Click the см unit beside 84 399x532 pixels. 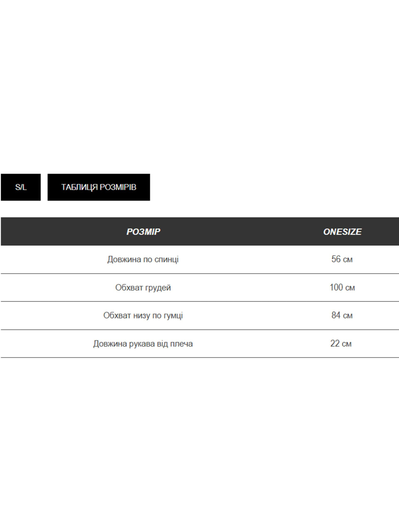pyautogui.click(x=348, y=315)
